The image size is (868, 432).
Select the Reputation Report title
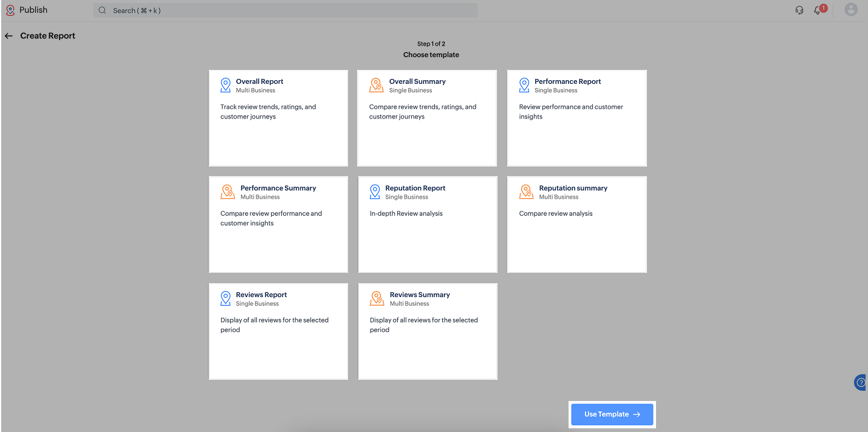click(415, 188)
